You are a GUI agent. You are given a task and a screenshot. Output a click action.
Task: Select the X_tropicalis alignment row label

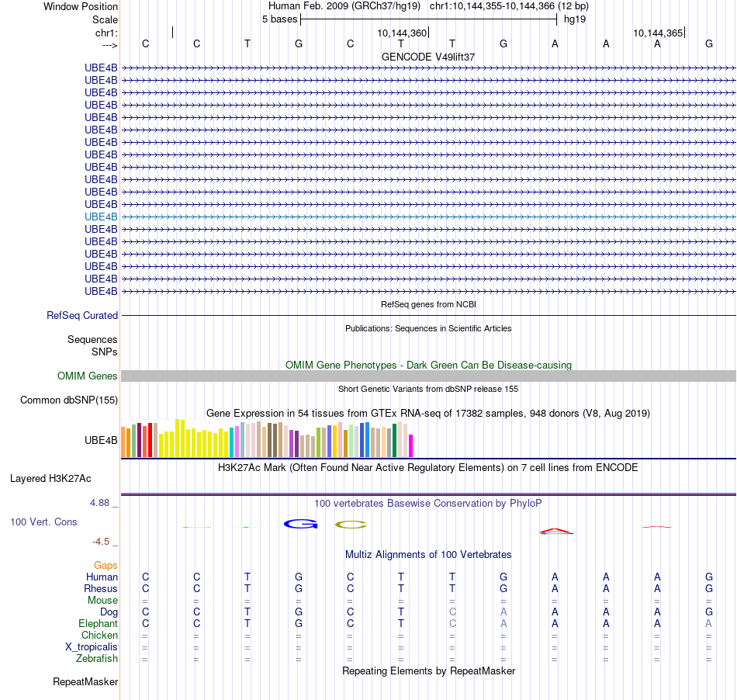[92, 647]
